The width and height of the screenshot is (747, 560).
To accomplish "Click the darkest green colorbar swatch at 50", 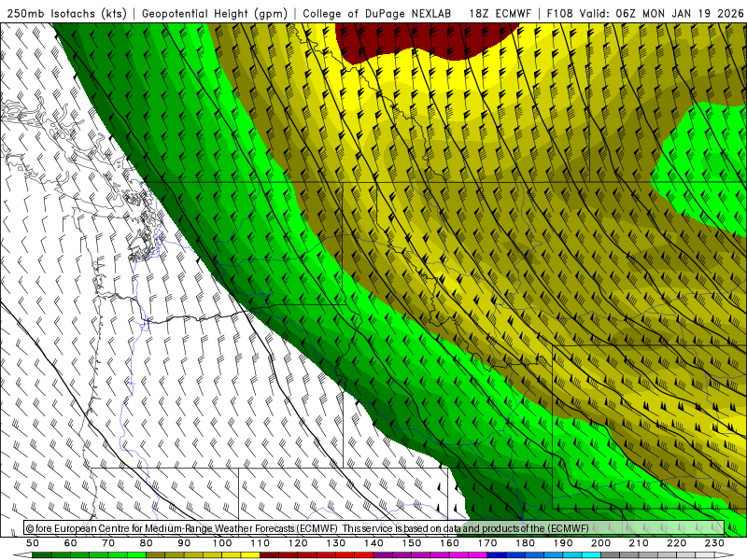I will tap(42, 555).
